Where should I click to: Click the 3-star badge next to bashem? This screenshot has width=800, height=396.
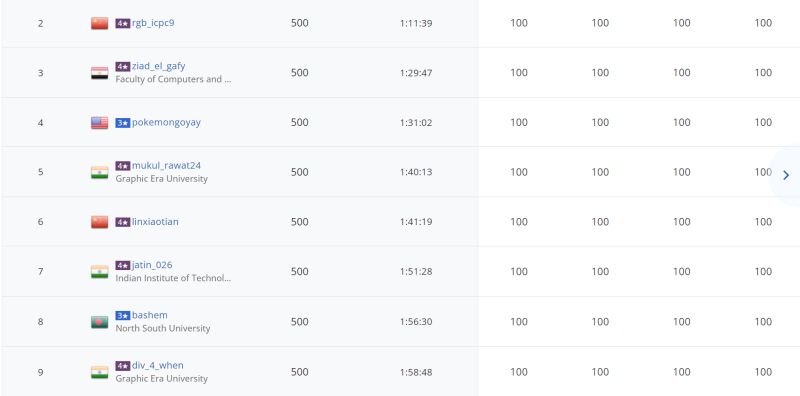[x=122, y=315]
